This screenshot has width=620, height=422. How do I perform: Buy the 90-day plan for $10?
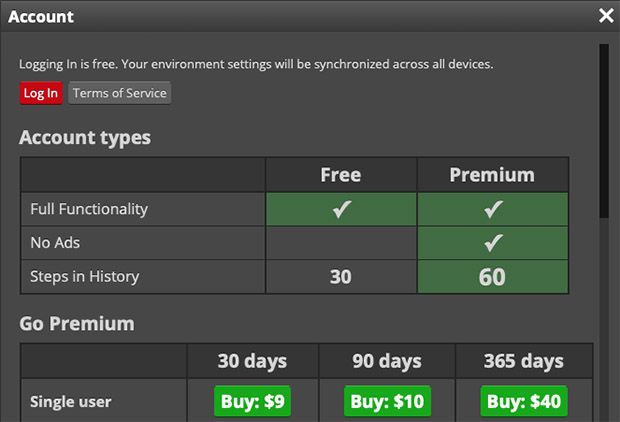click(387, 401)
